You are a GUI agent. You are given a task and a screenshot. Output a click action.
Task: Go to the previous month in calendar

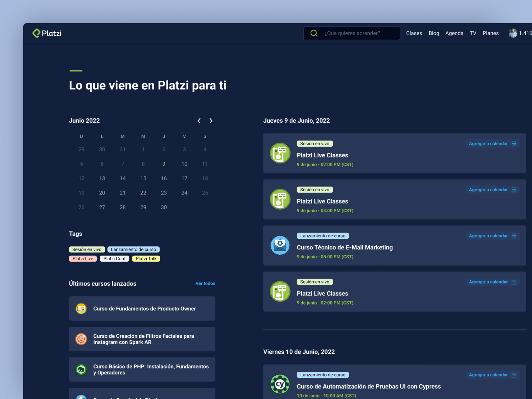point(199,121)
